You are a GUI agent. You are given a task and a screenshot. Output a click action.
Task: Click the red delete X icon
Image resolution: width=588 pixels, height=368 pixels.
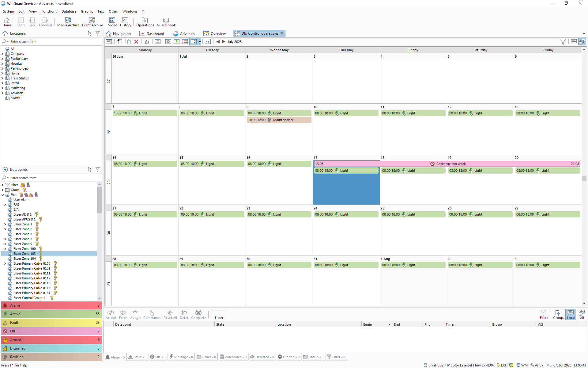coord(136,42)
